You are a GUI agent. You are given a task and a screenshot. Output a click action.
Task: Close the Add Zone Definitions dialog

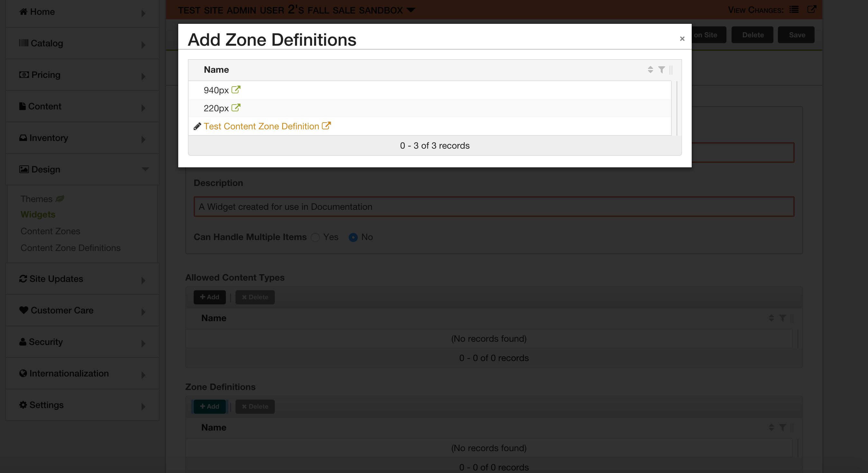coord(682,39)
